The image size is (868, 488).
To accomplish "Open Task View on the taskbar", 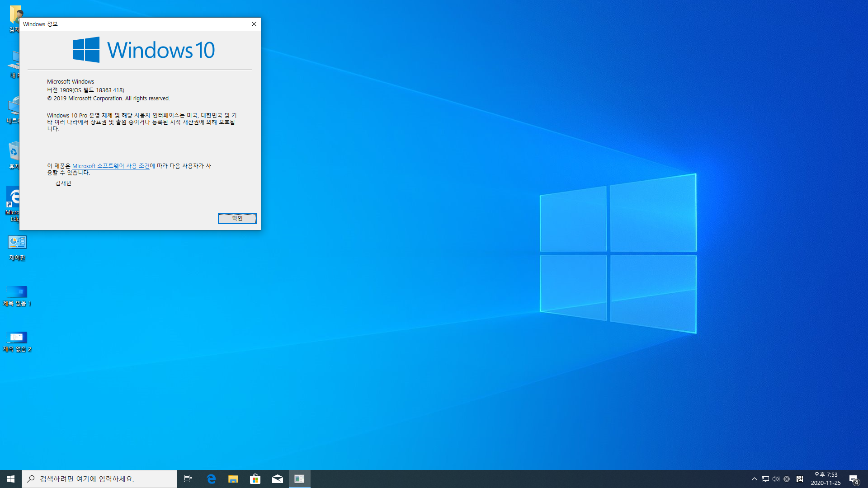I will click(188, 479).
